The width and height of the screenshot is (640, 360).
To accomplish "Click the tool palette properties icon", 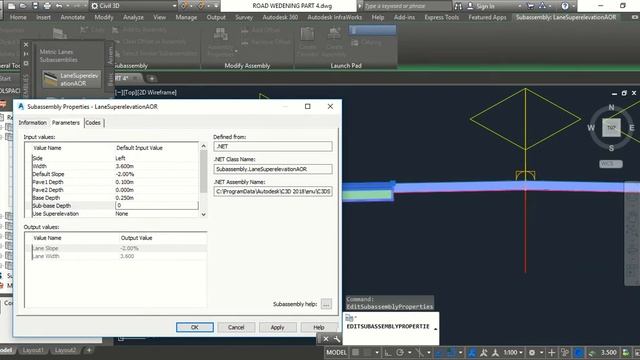I will (26, 63).
